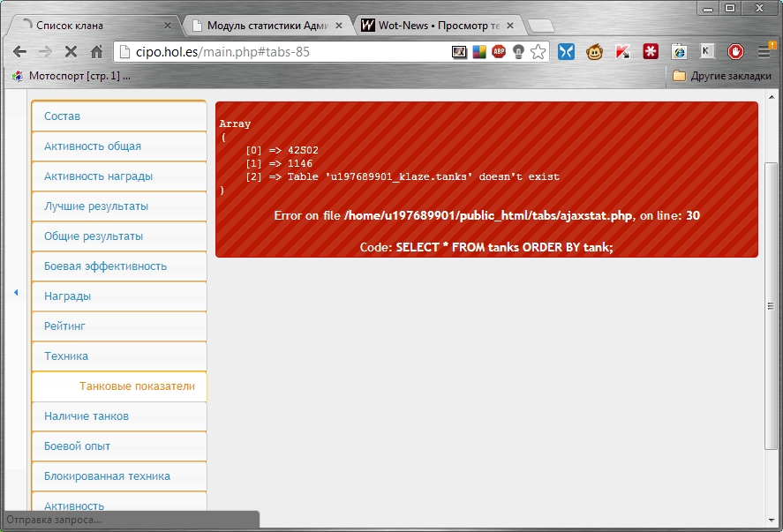Switch to Модуль статистики browser tab
The width and height of the screenshot is (783, 532).
(x=265, y=26)
